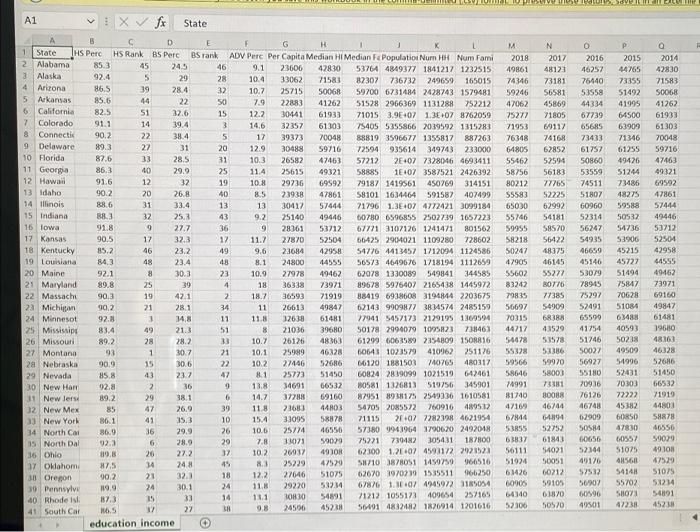The width and height of the screenshot is (700, 532).
Task: Click the formula bar showing State
Action: [x=435, y=23]
